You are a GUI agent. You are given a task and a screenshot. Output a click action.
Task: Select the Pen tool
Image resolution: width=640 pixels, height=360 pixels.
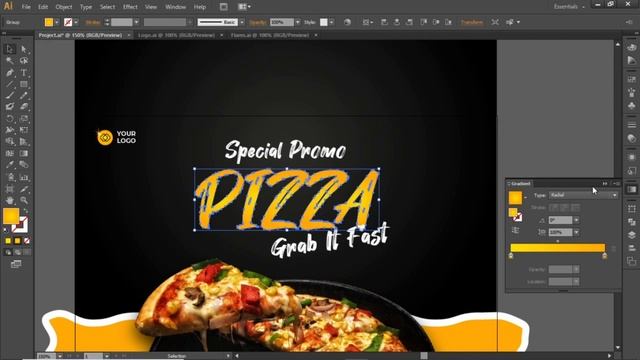tap(10, 73)
